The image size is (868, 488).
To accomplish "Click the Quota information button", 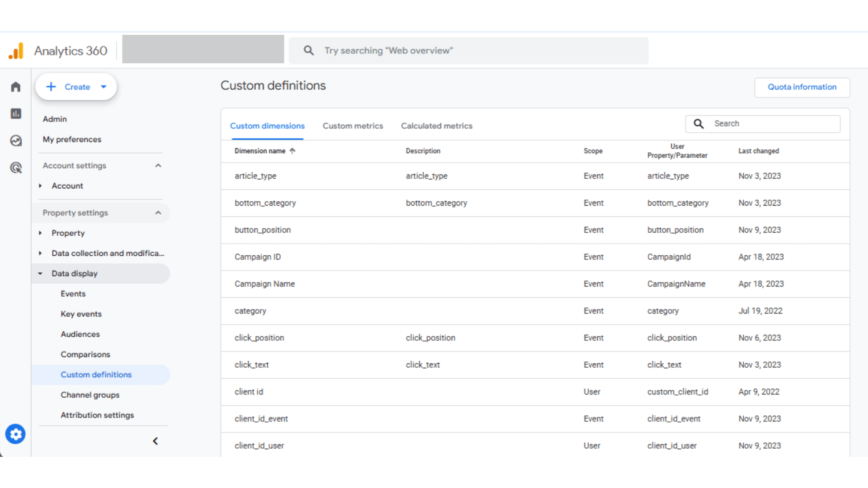I will pyautogui.click(x=802, y=87).
